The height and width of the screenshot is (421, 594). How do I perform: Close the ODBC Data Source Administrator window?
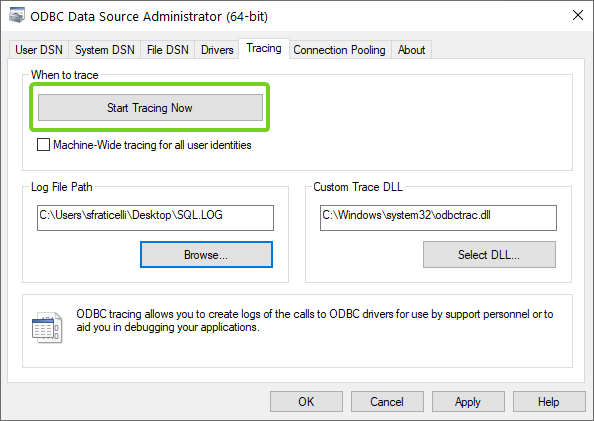pyautogui.click(x=578, y=15)
